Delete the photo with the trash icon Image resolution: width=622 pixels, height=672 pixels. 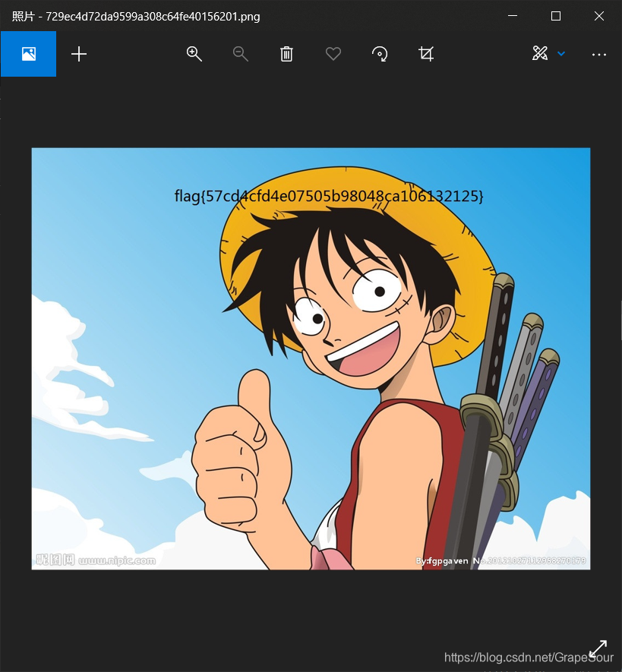pos(286,54)
